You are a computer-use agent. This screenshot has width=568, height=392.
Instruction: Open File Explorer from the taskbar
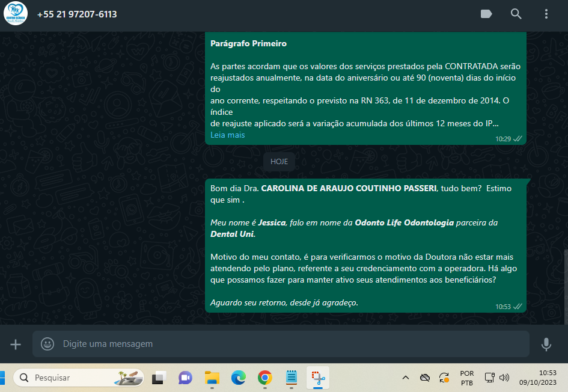pyautogui.click(x=212, y=378)
